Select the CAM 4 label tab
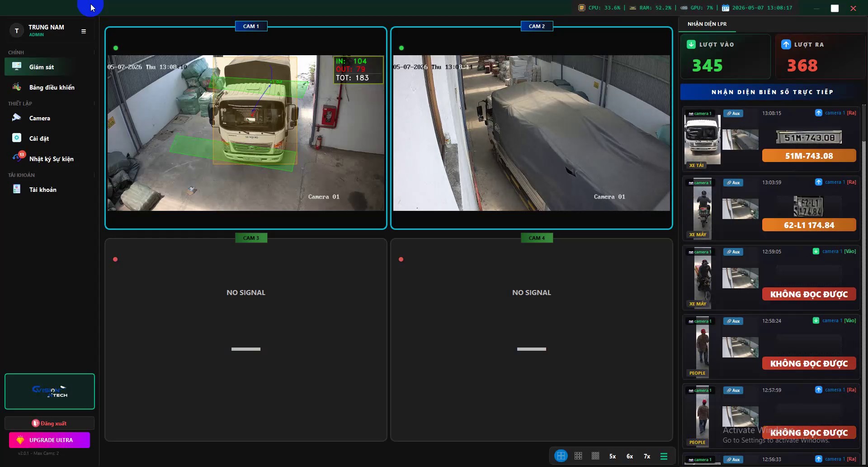The height and width of the screenshot is (467, 868). pyautogui.click(x=537, y=238)
